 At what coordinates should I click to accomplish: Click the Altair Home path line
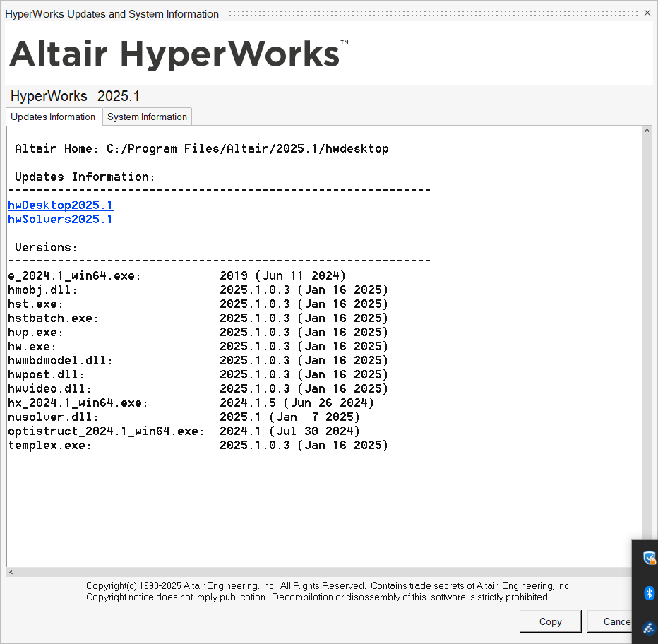coord(202,149)
